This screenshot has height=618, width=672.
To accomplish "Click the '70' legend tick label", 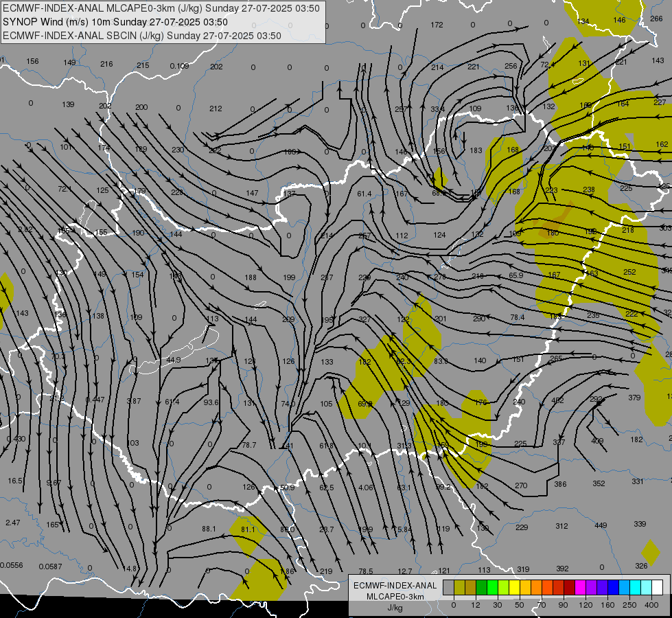I will tap(542, 605).
